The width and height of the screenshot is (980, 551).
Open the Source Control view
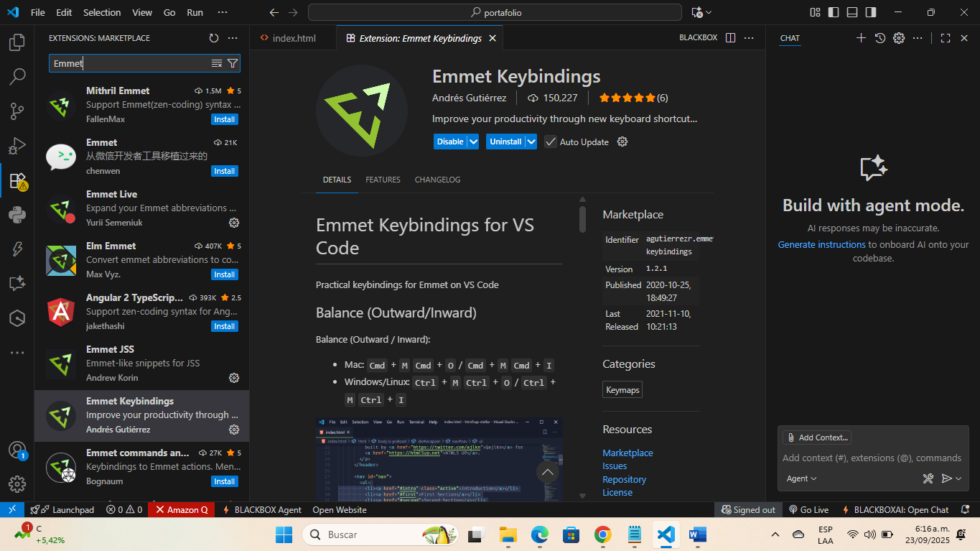(x=17, y=111)
